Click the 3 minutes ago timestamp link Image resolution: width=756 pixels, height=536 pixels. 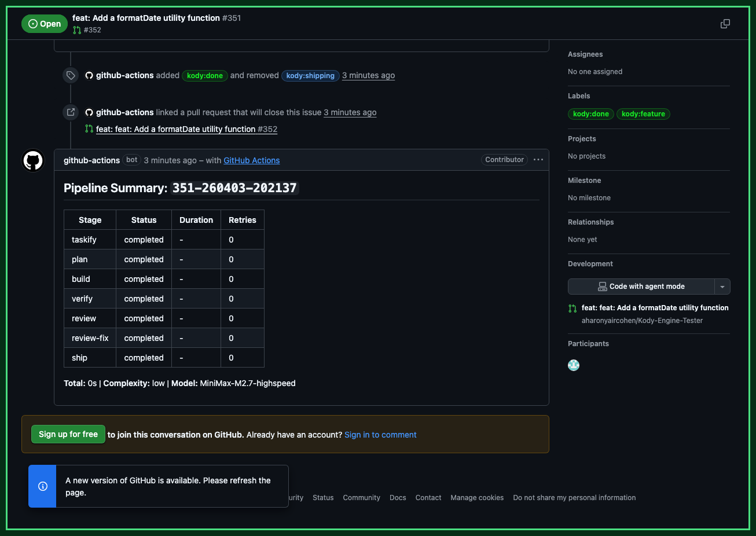[x=368, y=75]
